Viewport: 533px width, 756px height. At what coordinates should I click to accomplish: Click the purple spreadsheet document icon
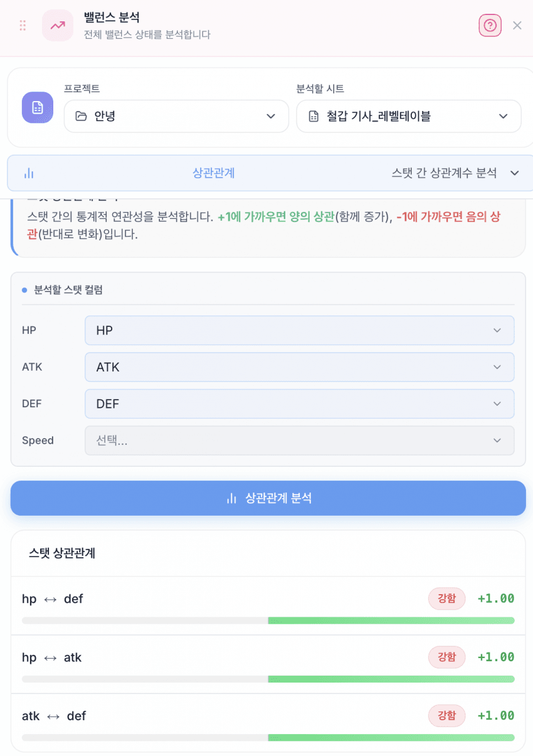coord(38,107)
